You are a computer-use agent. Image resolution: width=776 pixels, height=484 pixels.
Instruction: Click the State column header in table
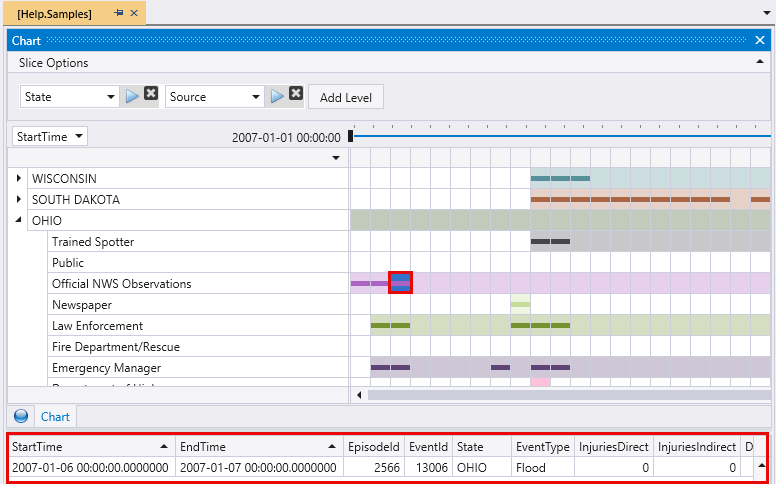coord(482,446)
